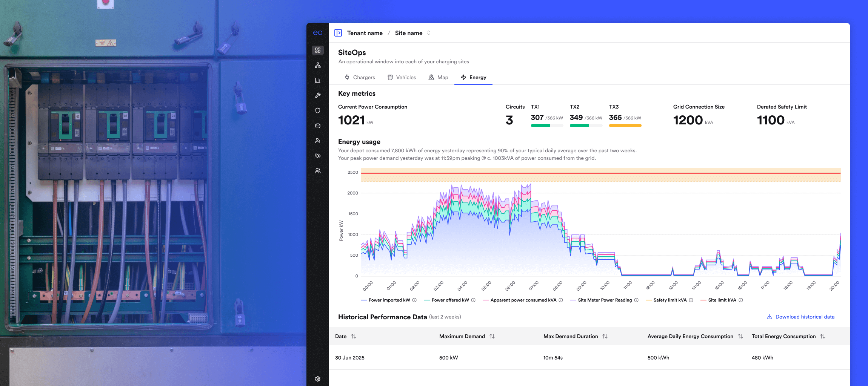The height and width of the screenshot is (386, 868).
Task: Open the bar chart analytics sidebar icon
Action: (x=318, y=80)
